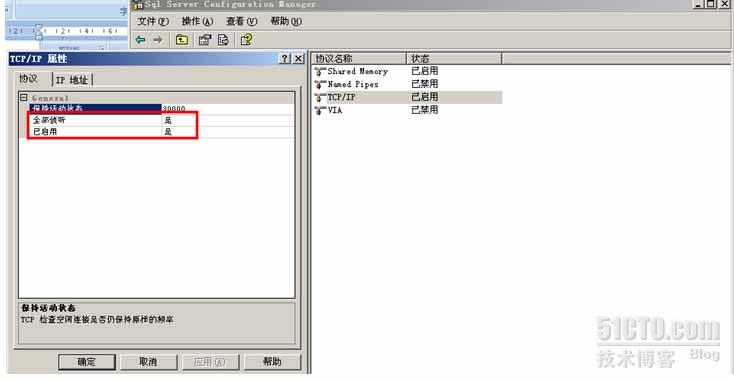
Task: Click the 已启用 value 是 cell
Action: point(228,132)
